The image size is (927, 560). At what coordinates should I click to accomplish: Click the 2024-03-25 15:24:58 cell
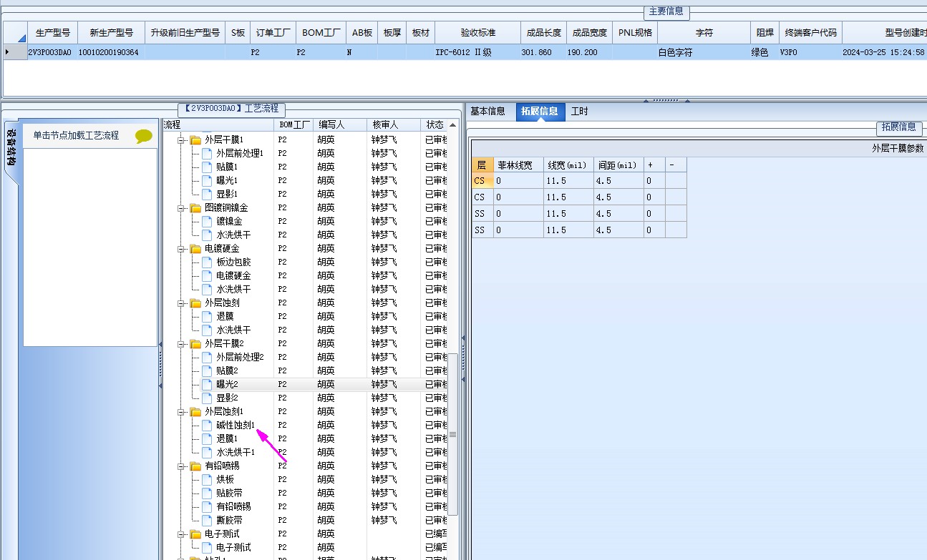click(x=883, y=52)
